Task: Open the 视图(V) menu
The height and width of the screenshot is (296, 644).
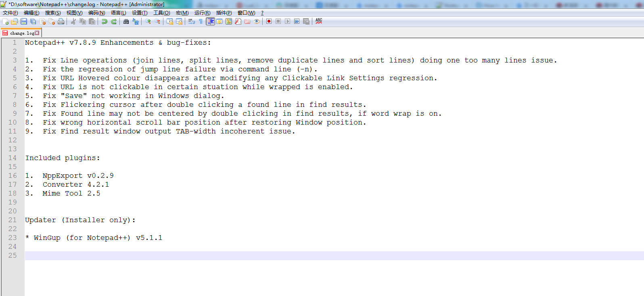Action: 74,13
